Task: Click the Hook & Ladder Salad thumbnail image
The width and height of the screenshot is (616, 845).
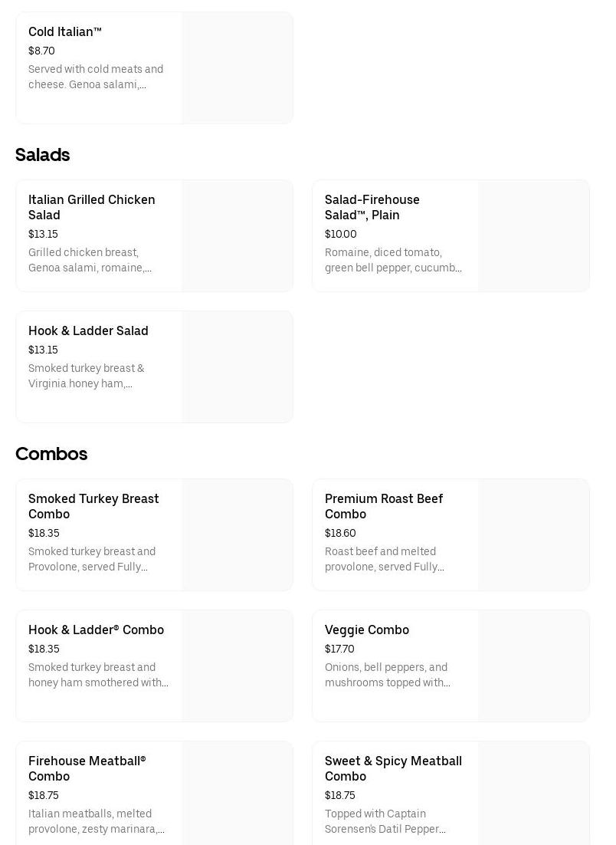Action: click(x=238, y=367)
